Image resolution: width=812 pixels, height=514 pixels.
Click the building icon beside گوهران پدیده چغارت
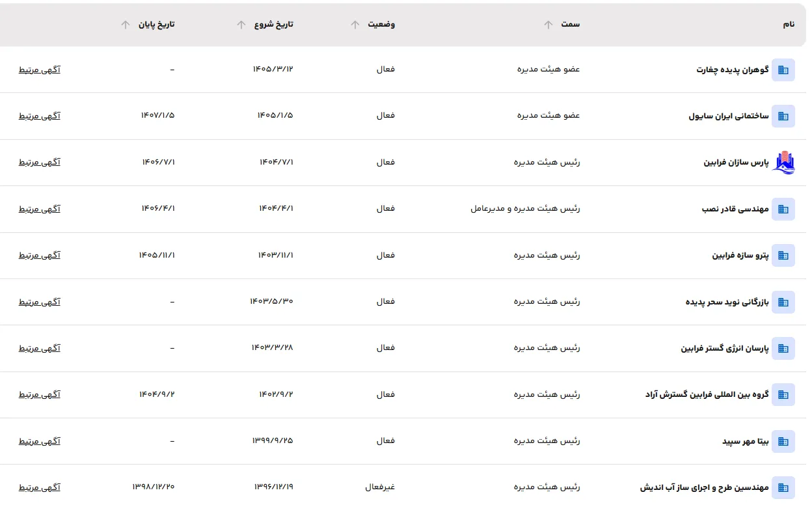[783, 70]
